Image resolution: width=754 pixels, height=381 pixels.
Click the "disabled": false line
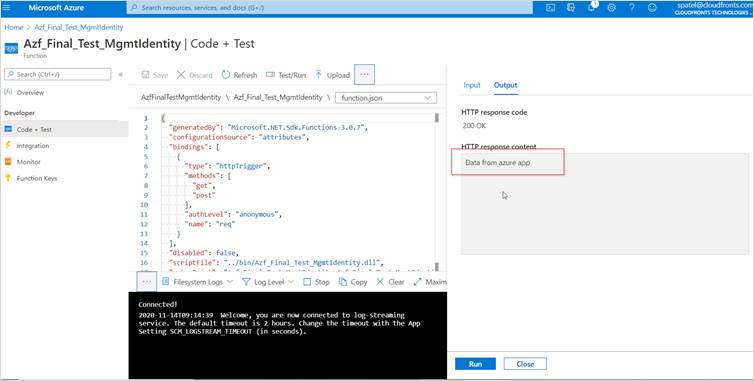tap(203, 253)
